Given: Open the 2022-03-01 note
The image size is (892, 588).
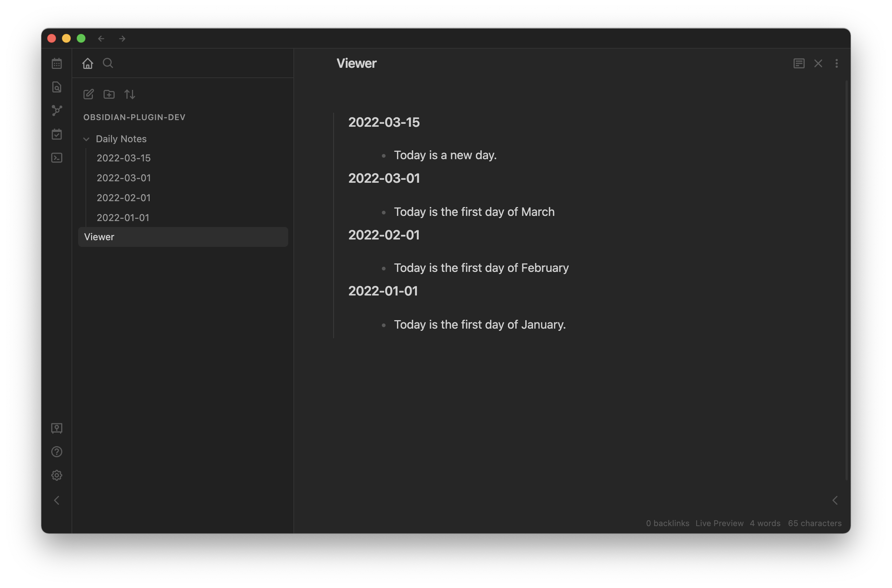Looking at the screenshot, I should [x=123, y=178].
